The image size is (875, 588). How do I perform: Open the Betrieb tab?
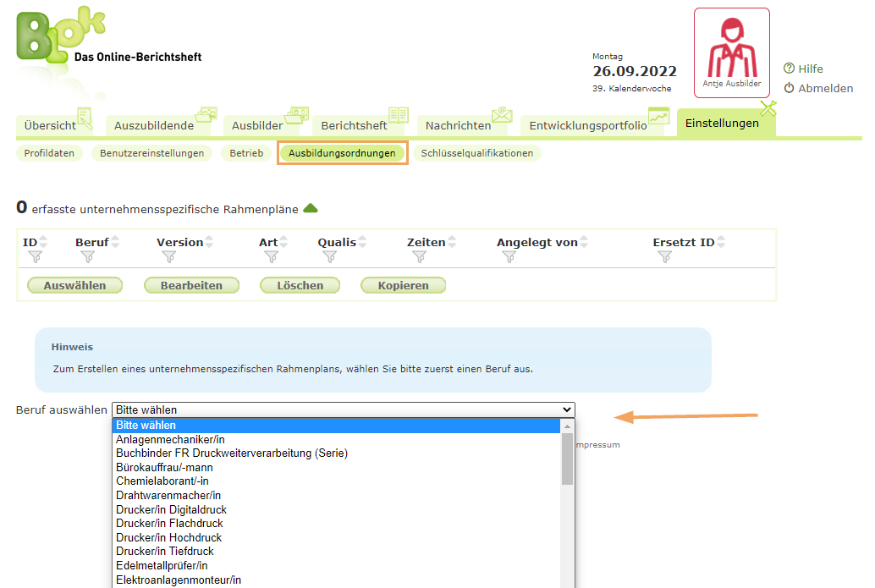point(245,153)
